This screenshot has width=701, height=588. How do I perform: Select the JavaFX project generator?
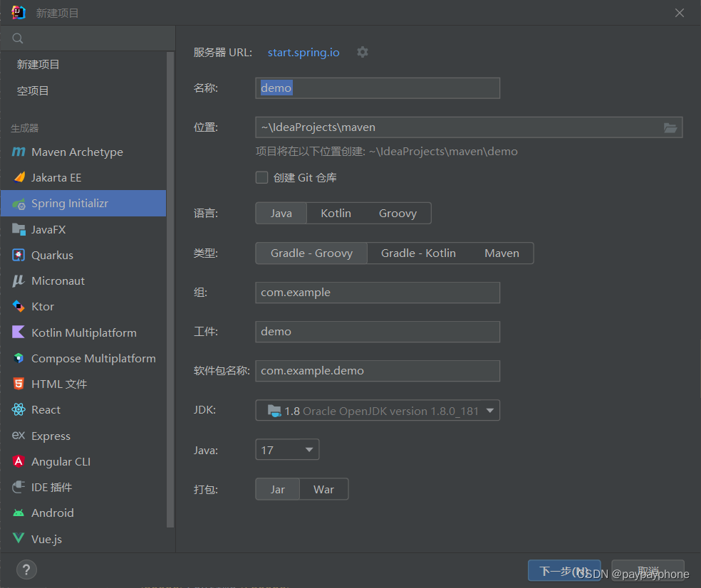click(54, 229)
